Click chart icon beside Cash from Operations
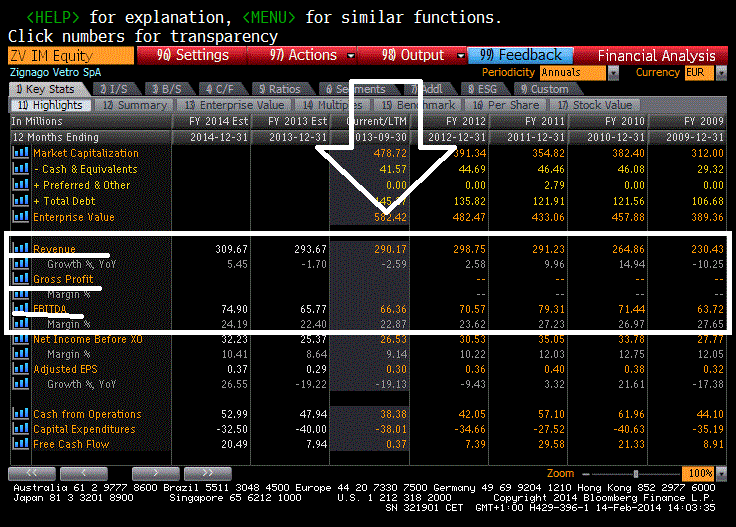 [21, 413]
